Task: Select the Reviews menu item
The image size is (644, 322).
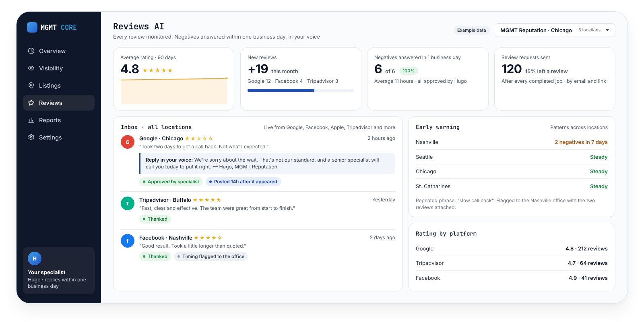Action: coord(59,103)
